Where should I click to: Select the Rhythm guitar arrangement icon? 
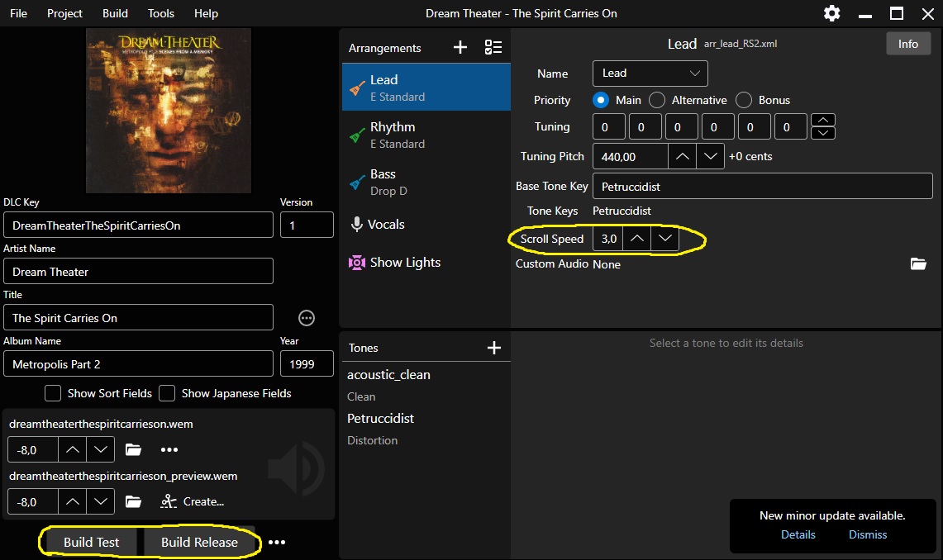point(357,135)
